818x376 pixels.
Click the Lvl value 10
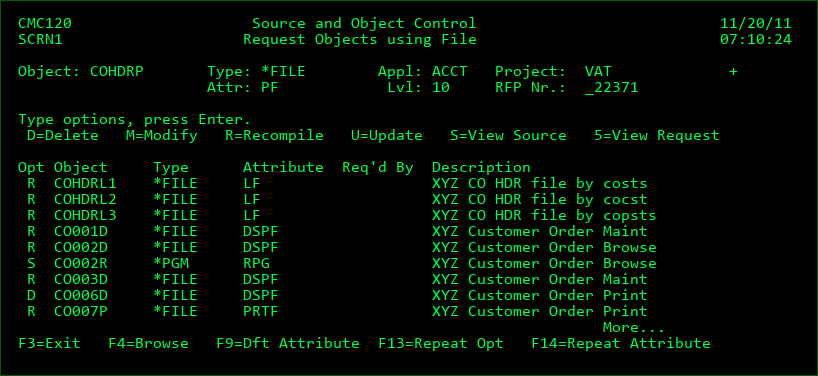[x=441, y=88]
